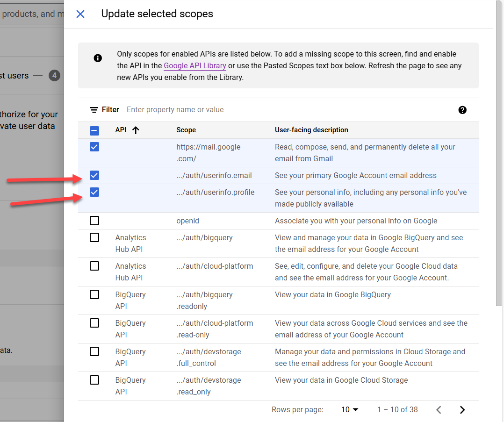
Task: Click the Scope column header
Action: (186, 130)
